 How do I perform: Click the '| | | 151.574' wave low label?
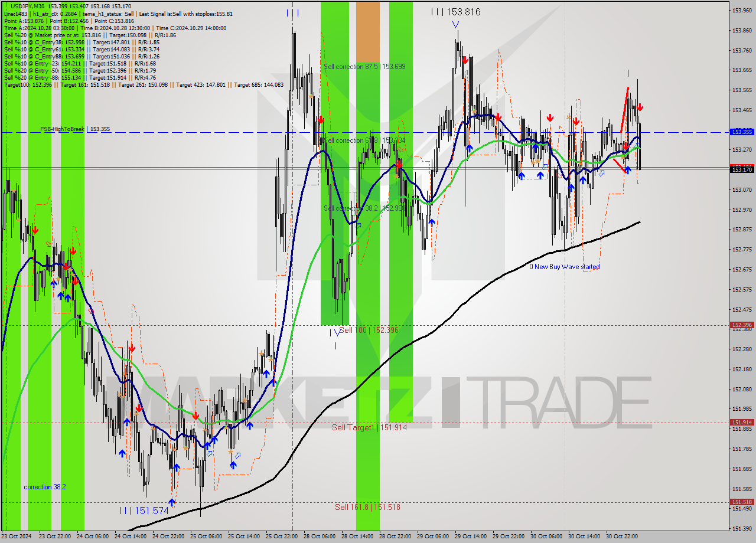(144, 511)
